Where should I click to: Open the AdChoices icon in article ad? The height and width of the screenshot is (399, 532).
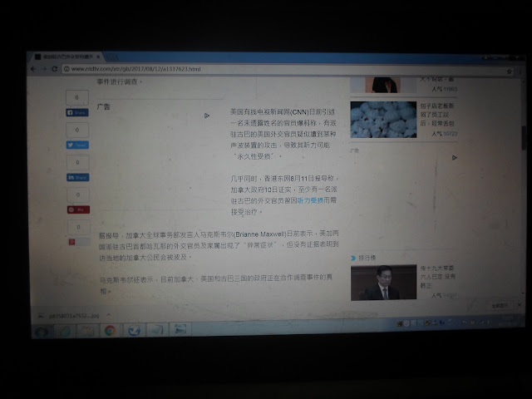[207, 116]
